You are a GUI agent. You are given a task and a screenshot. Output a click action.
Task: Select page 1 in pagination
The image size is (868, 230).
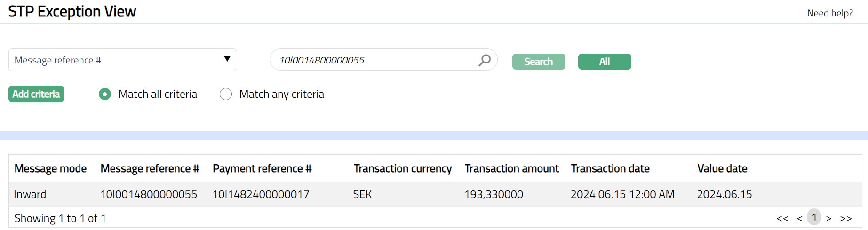click(x=814, y=218)
